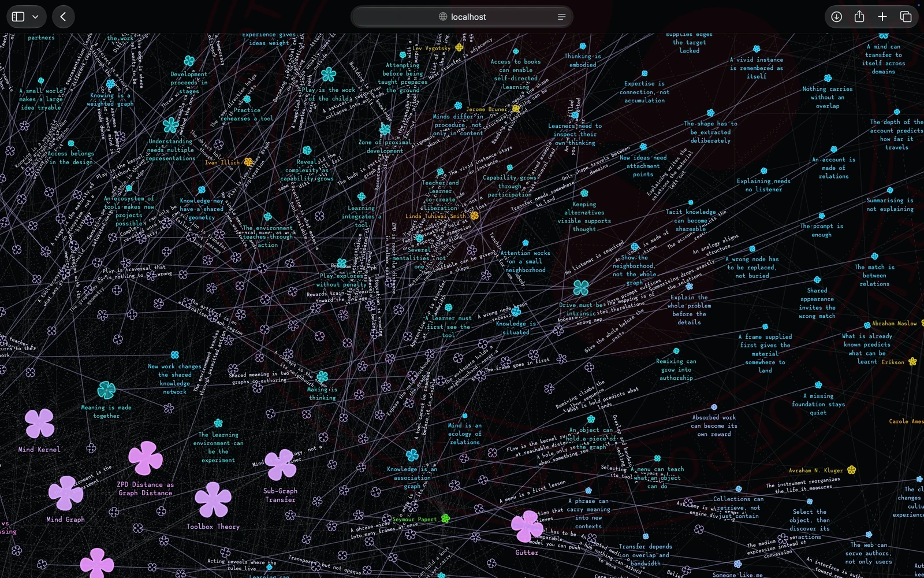The width and height of the screenshot is (924, 578).
Task: Select the pink Sub-Graph Transfer flower node
Action: pyautogui.click(x=281, y=465)
